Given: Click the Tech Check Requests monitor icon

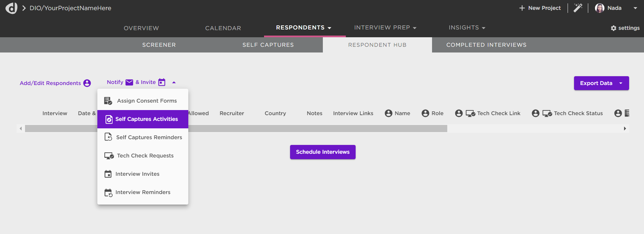Looking at the screenshot, I should click(109, 156).
